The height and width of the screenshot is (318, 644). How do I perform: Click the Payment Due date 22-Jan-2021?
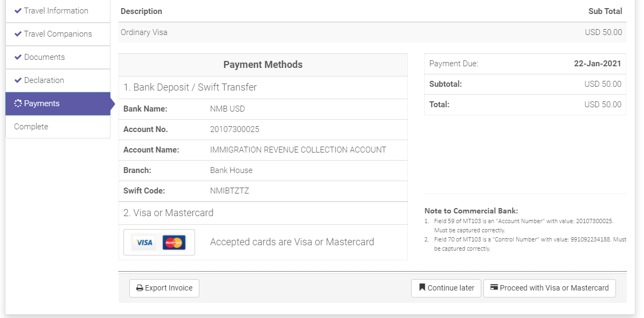(x=597, y=64)
